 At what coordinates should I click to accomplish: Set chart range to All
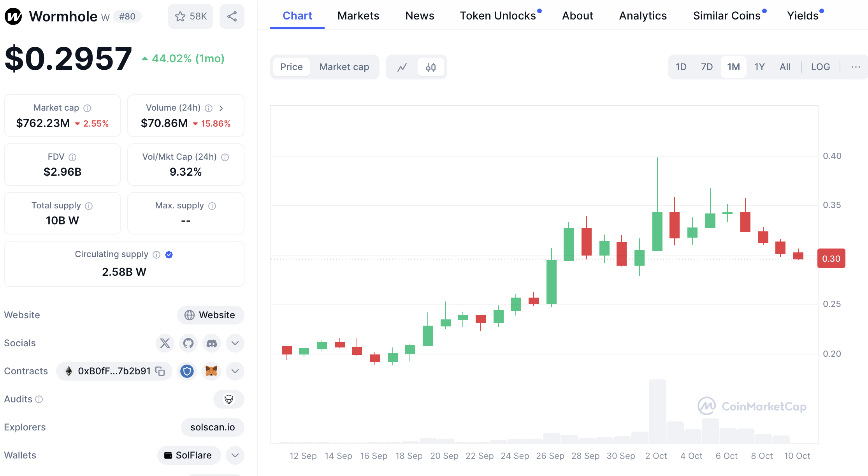coord(785,67)
